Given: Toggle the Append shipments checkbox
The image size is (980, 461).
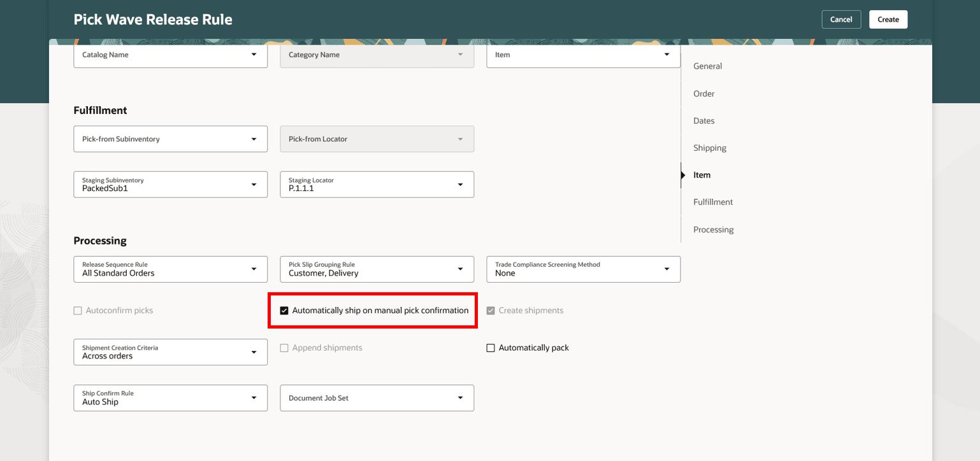Looking at the screenshot, I should tap(284, 348).
